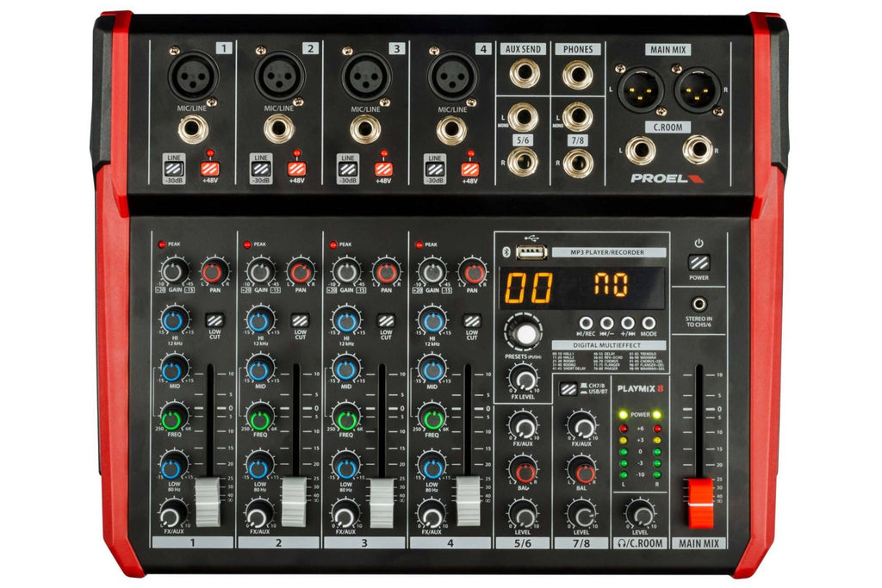Push the PRESETS encoder knob
Image resolution: width=882 pixels, height=588 pixels.
click(525, 333)
